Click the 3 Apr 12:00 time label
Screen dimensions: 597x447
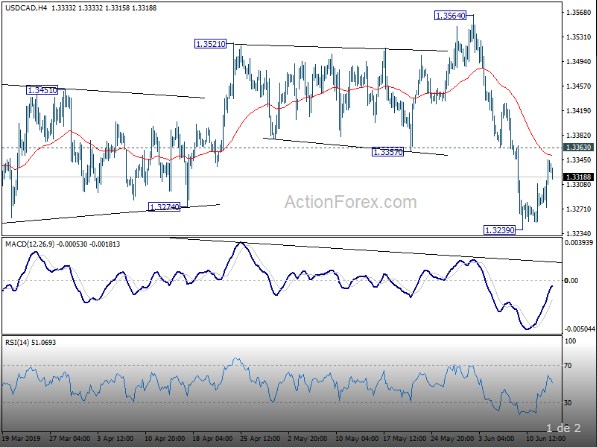(x=115, y=438)
